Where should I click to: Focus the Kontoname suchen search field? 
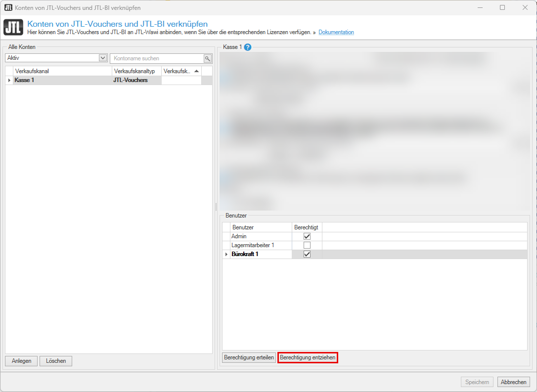157,58
